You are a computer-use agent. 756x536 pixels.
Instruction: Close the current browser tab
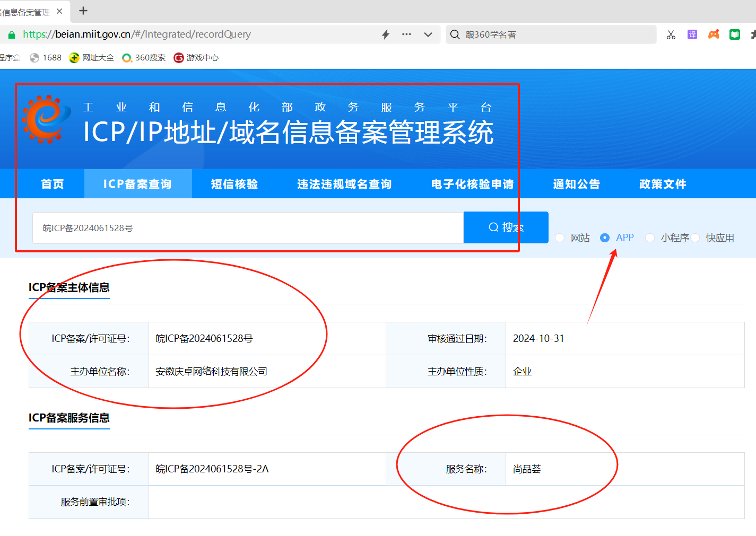click(59, 11)
